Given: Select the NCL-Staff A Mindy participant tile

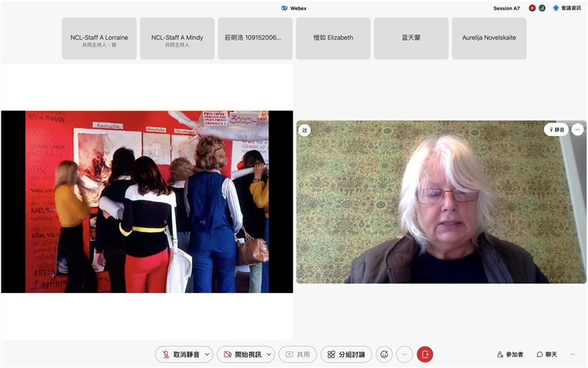Looking at the screenshot, I should point(177,38).
